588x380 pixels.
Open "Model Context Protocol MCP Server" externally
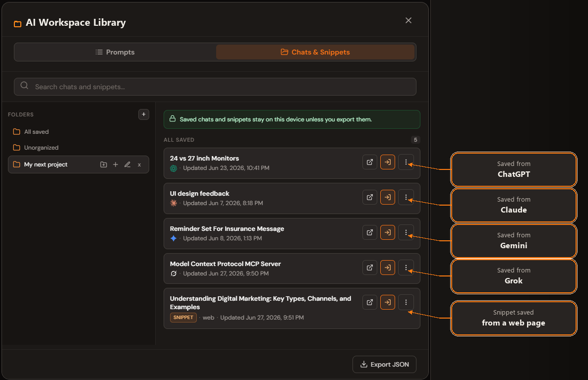[370, 268]
